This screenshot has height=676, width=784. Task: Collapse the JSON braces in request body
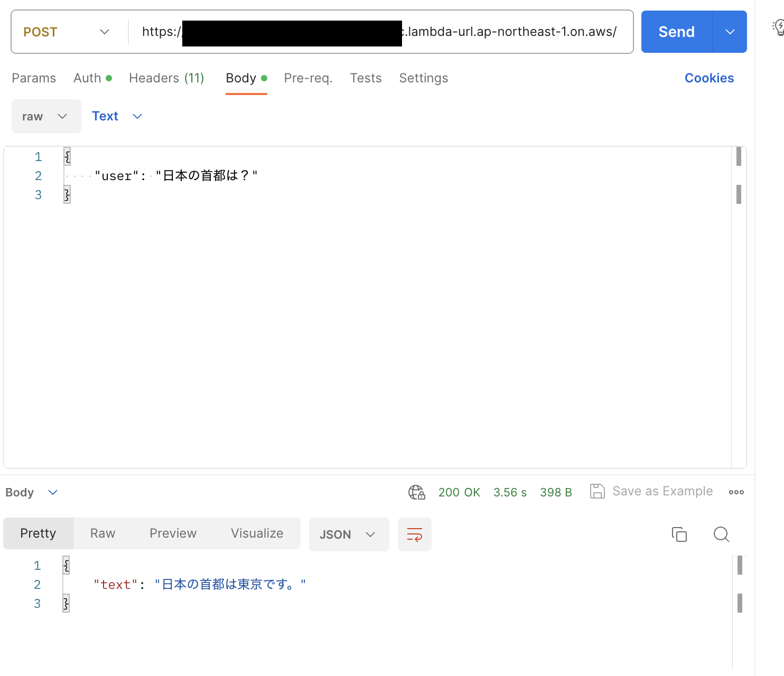[x=67, y=156]
